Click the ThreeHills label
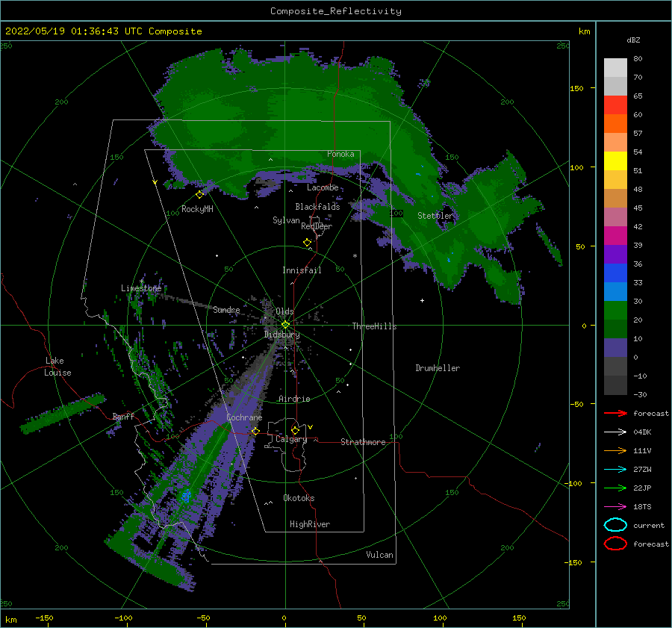This screenshot has height=628, width=672. pyautogui.click(x=375, y=326)
